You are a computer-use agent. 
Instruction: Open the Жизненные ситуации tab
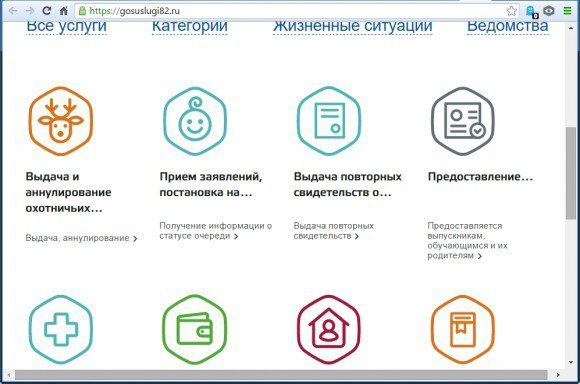pyautogui.click(x=353, y=26)
